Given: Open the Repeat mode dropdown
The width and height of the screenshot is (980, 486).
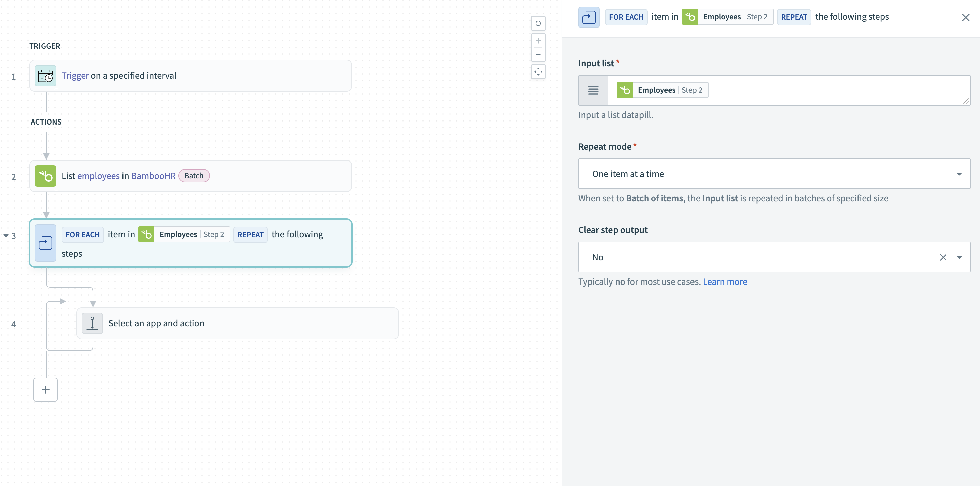Looking at the screenshot, I should (960, 173).
